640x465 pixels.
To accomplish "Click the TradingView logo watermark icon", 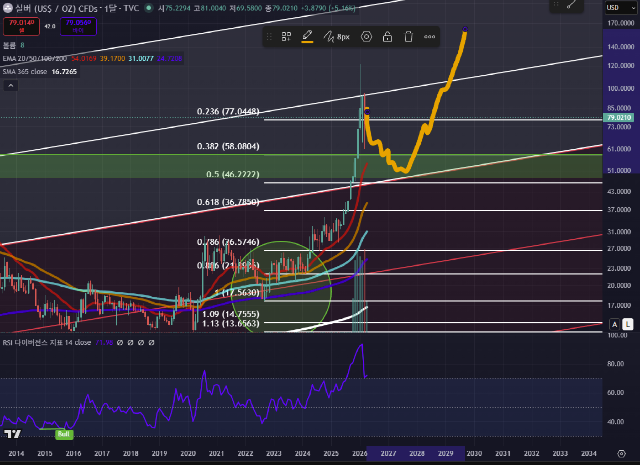I will tap(12, 434).
